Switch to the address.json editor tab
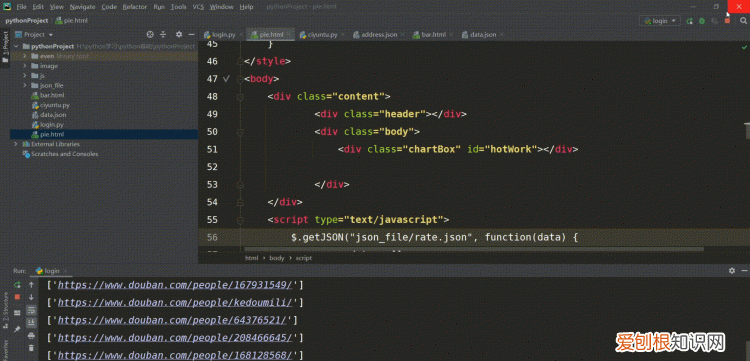 point(379,35)
